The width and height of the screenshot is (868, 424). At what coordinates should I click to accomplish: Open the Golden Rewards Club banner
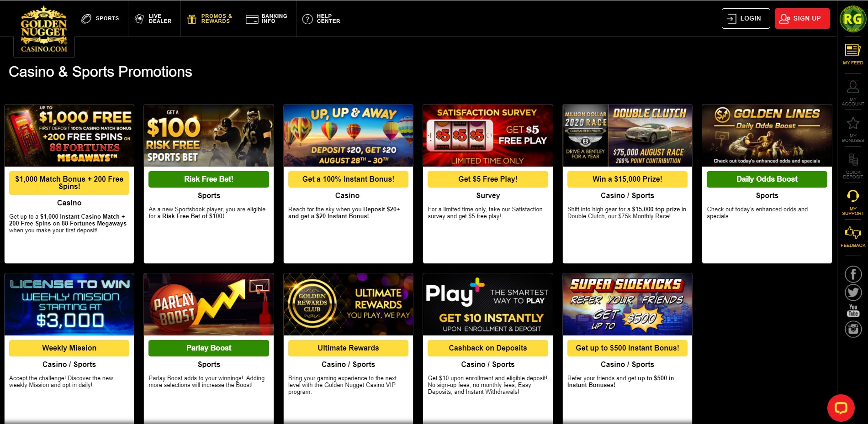(x=348, y=304)
